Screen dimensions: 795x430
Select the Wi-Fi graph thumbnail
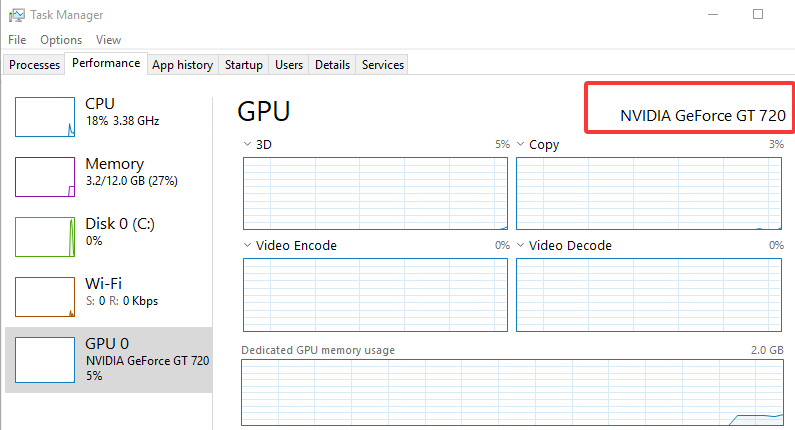tap(45, 297)
